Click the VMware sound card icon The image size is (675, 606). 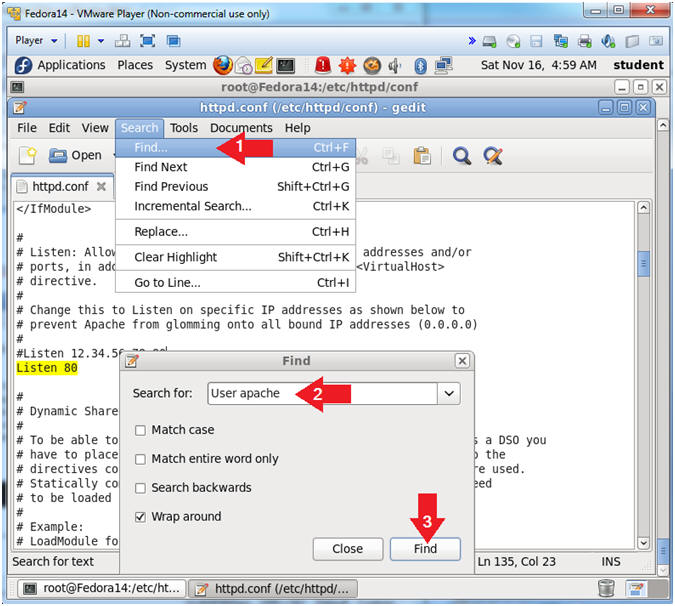tap(608, 41)
